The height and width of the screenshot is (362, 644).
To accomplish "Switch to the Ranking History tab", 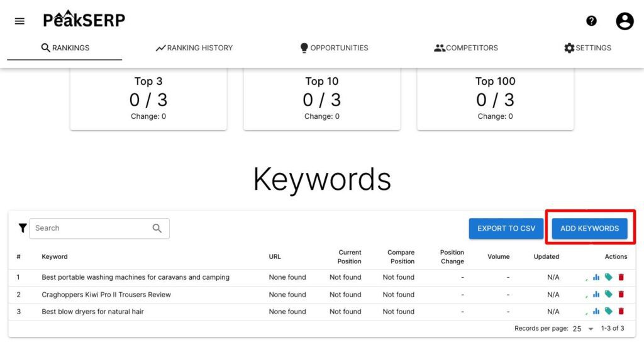I will point(194,48).
